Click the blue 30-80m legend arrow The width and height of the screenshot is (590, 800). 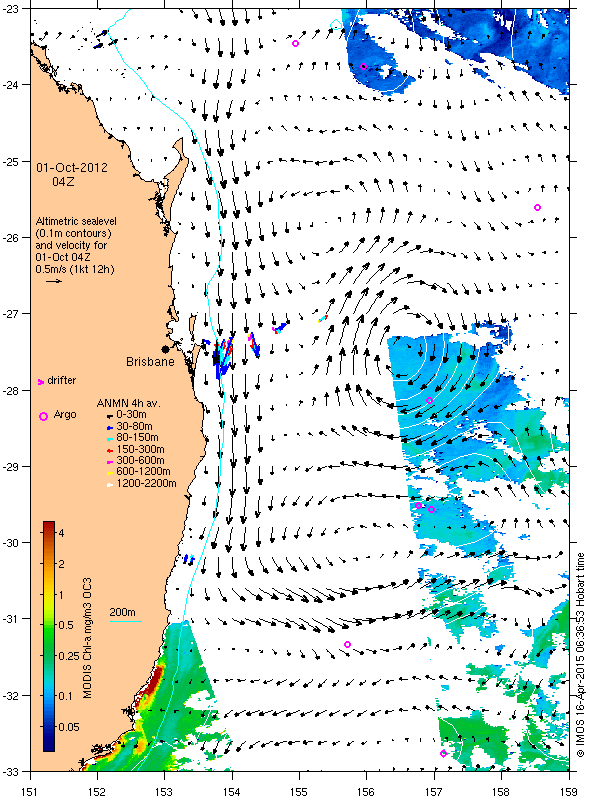109,428
